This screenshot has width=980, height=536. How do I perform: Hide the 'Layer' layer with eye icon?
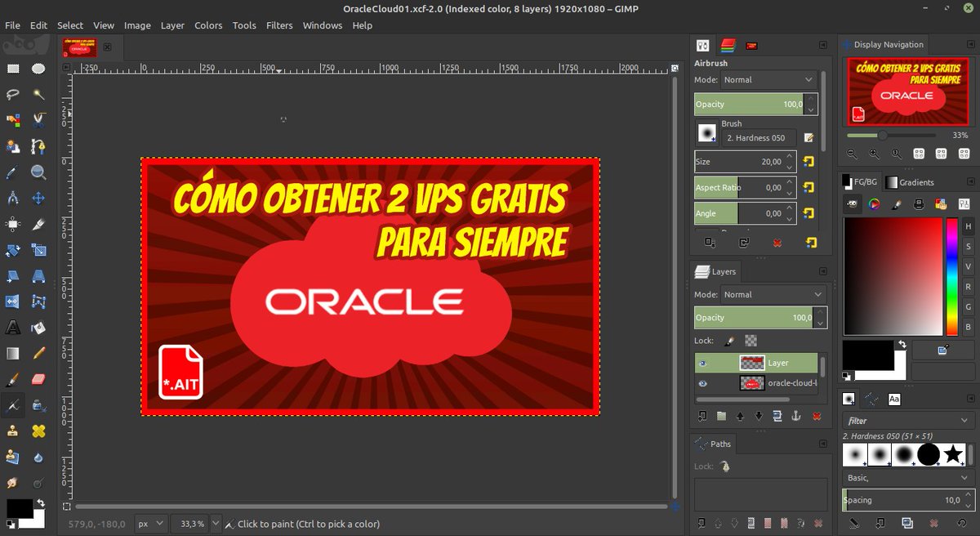[x=702, y=364]
